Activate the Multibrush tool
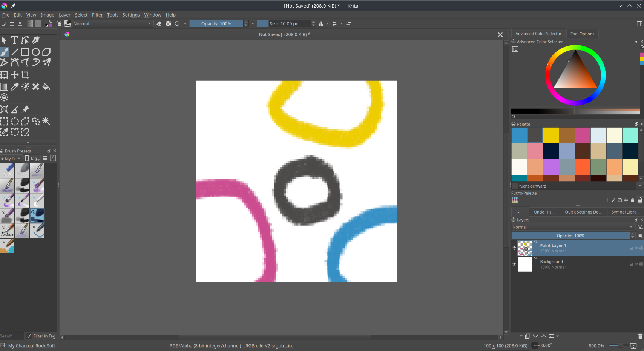The width and height of the screenshot is (644, 351). (46, 63)
